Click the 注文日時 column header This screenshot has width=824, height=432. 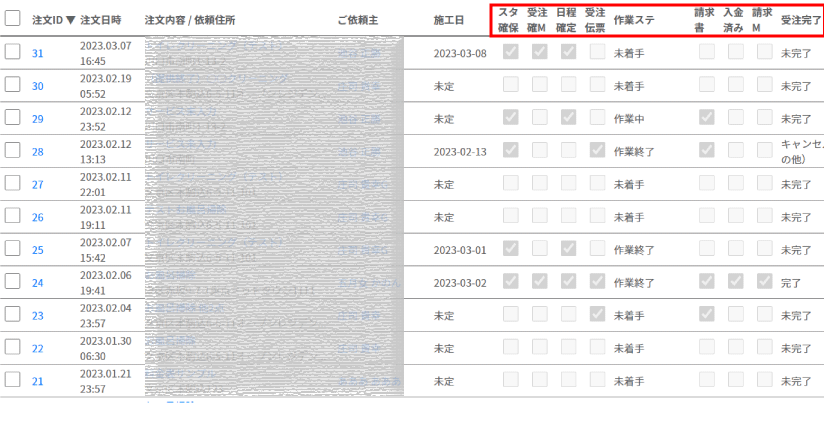pos(101,20)
